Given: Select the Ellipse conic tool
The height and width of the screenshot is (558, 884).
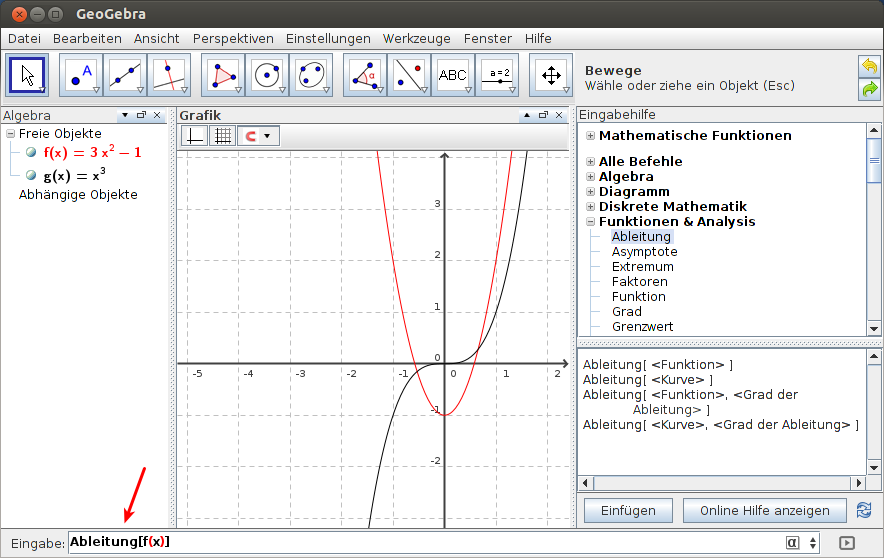Looking at the screenshot, I should 311,75.
